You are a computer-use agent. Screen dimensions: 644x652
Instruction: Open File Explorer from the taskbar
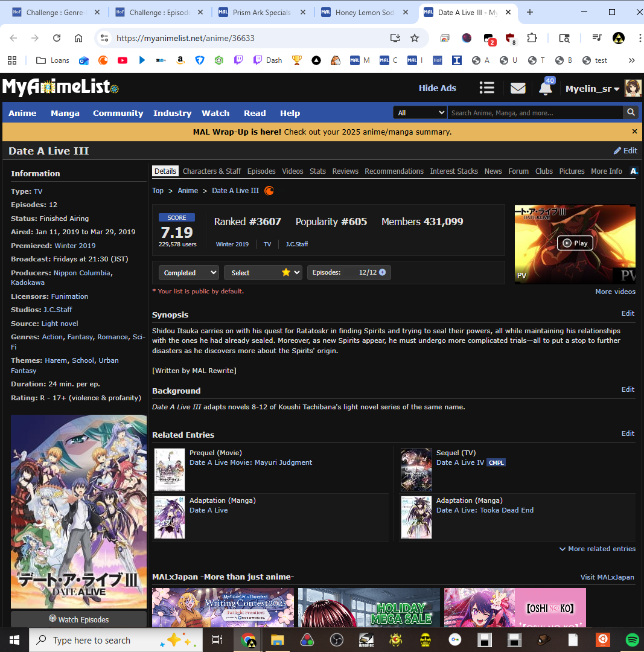click(277, 640)
